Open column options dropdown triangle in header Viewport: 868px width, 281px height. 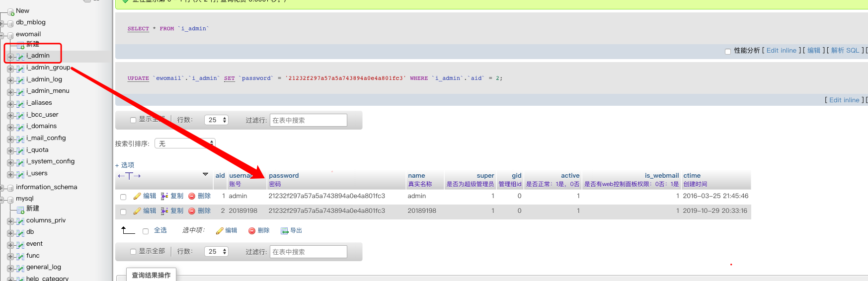[x=206, y=174]
